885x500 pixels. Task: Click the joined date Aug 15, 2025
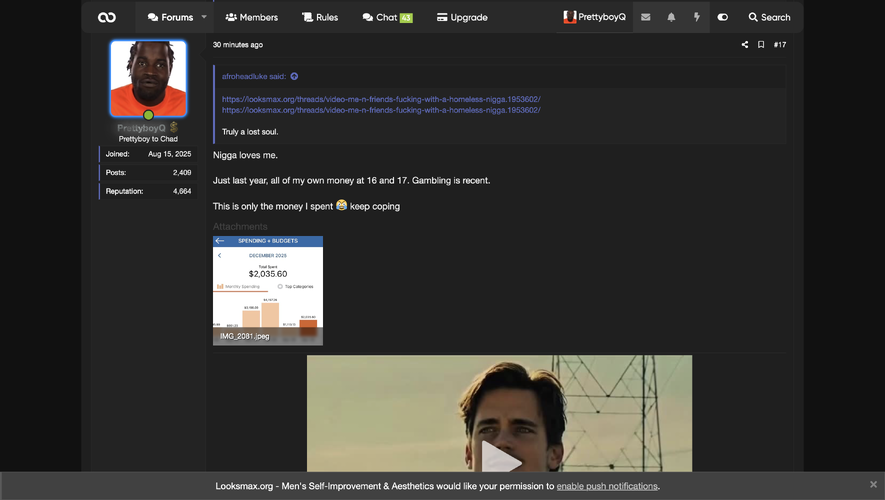point(169,154)
